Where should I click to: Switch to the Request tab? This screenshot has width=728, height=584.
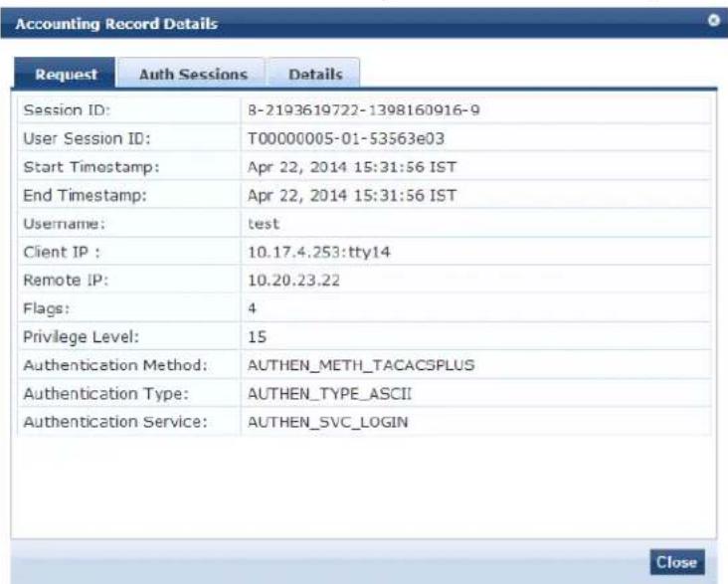(65, 74)
